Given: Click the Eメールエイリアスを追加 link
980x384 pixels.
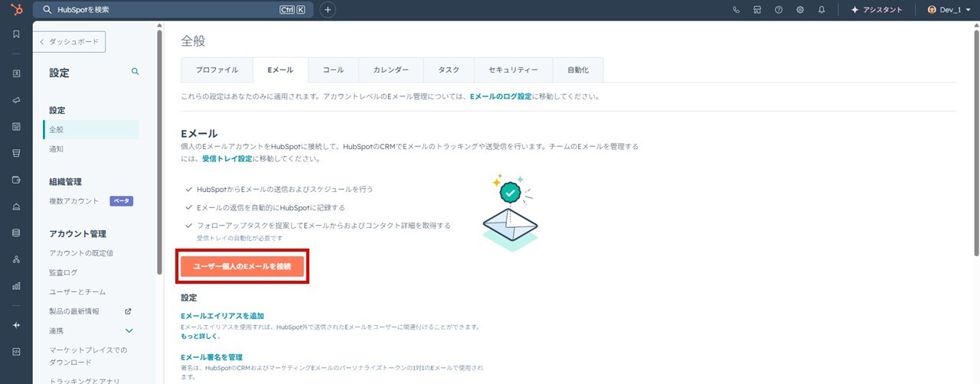Looking at the screenshot, I should pos(222,316).
